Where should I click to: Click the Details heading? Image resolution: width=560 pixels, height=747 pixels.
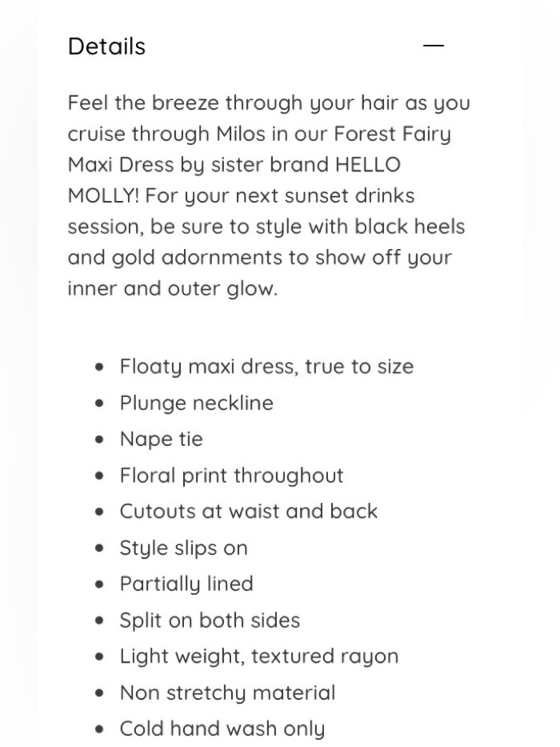[x=106, y=47]
